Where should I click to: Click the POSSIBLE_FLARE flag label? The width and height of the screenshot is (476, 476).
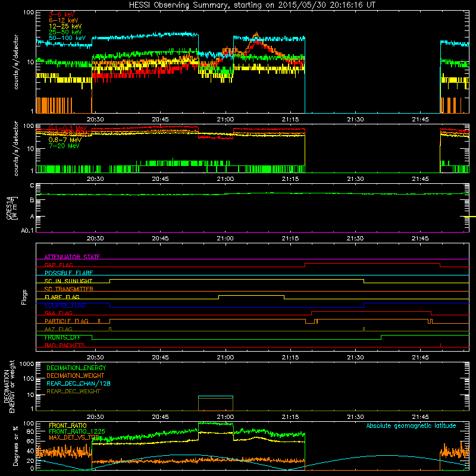(68, 273)
